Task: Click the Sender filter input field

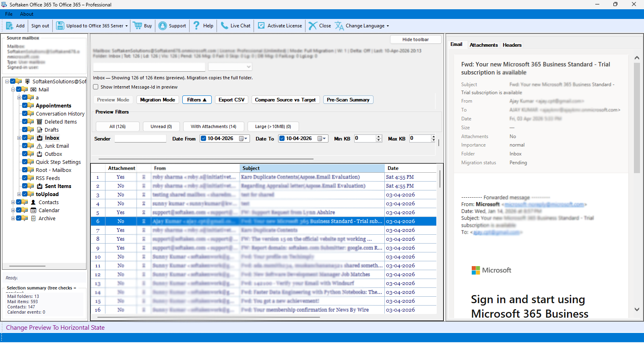Action: coord(140,138)
